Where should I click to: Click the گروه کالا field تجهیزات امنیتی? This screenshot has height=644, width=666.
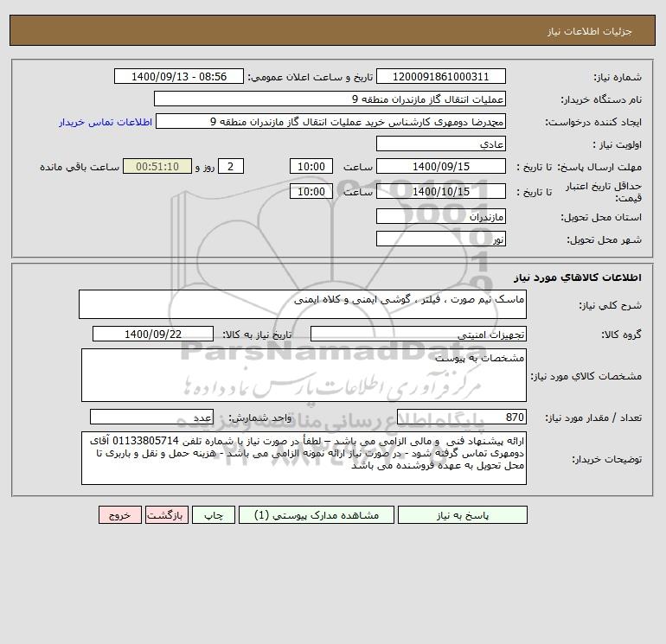(x=419, y=334)
